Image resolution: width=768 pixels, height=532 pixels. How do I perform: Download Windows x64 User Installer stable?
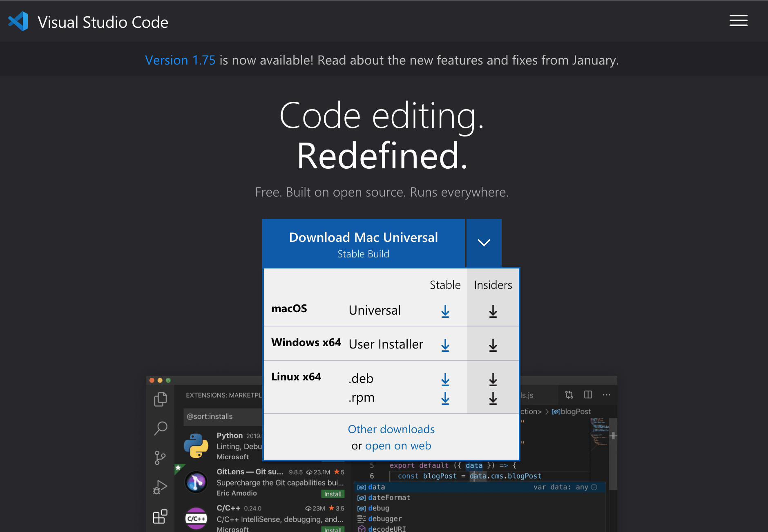(x=445, y=345)
